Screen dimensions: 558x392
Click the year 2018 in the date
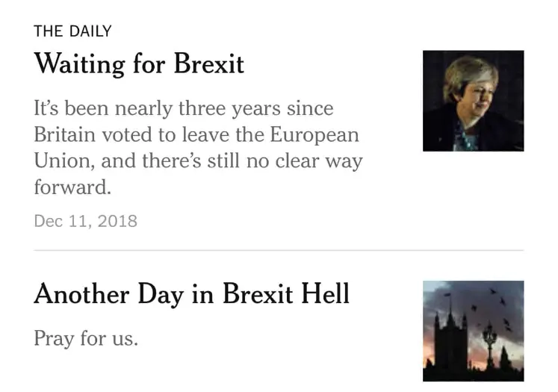(118, 221)
